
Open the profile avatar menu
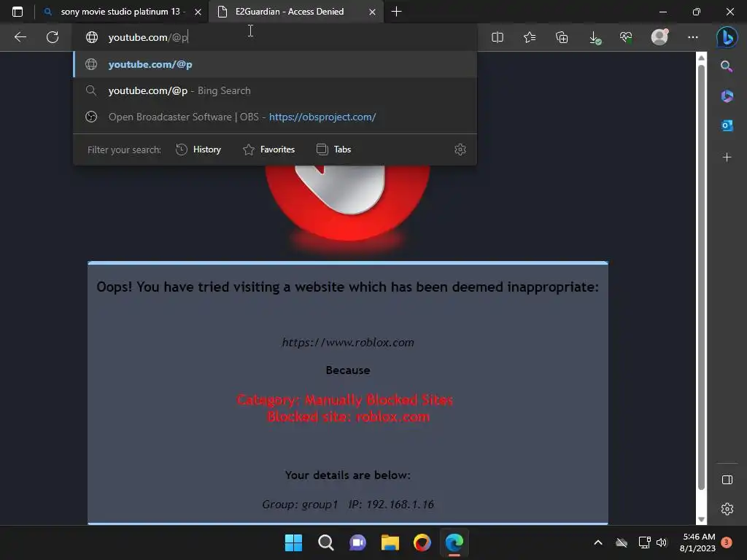click(x=659, y=36)
